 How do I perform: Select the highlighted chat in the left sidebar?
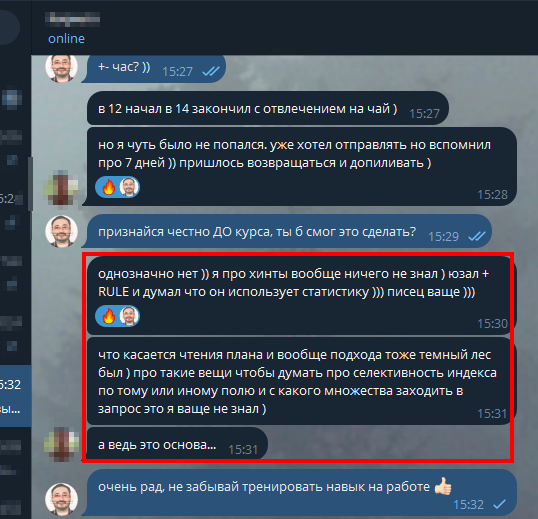coord(15,396)
